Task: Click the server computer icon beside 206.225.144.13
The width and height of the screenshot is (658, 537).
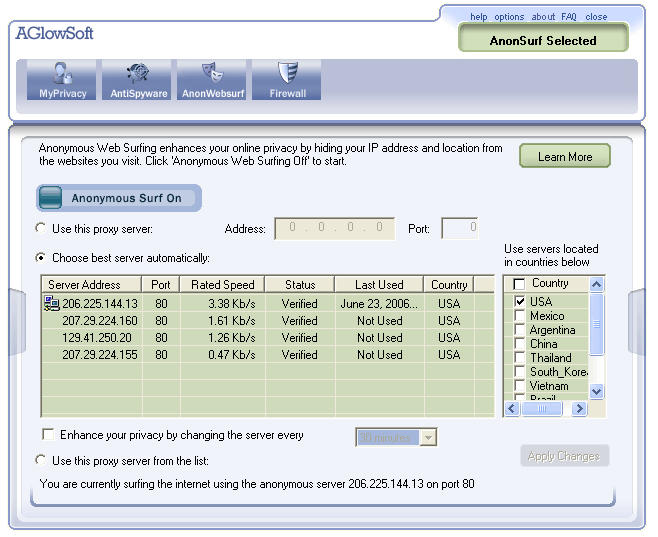Action: pyautogui.click(x=52, y=303)
